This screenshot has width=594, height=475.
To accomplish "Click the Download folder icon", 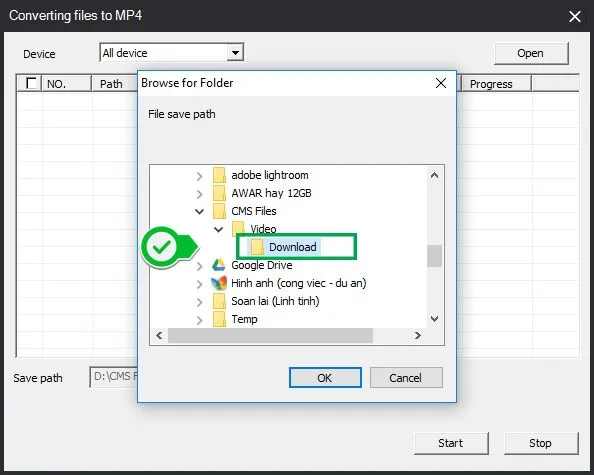I will pyautogui.click(x=257, y=247).
